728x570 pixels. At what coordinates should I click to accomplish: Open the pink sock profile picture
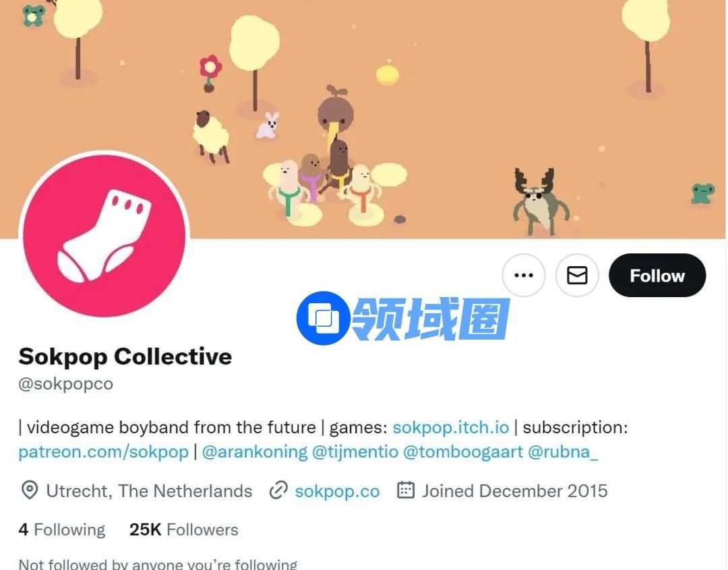[x=104, y=236]
